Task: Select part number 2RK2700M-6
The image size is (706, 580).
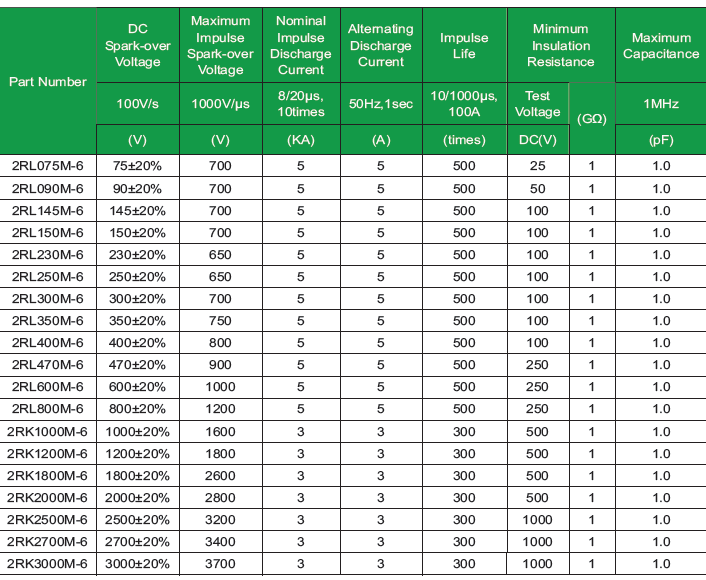Action: pos(47,542)
